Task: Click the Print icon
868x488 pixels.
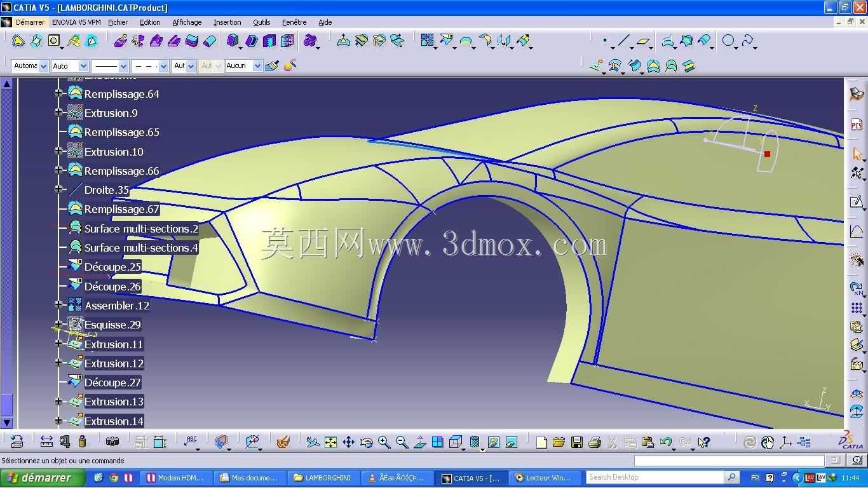Action: point(595,442)
